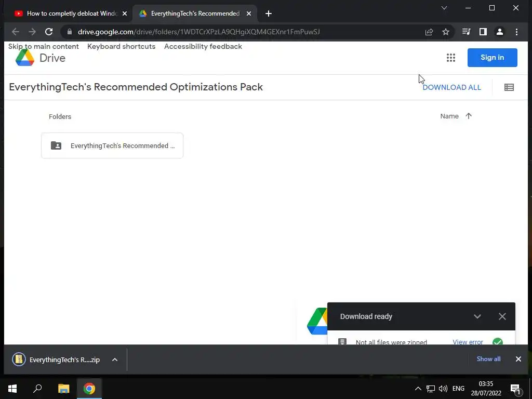Open the volume tray icon
The height and width of the screenshot is (399, 532).
[443, 389]
